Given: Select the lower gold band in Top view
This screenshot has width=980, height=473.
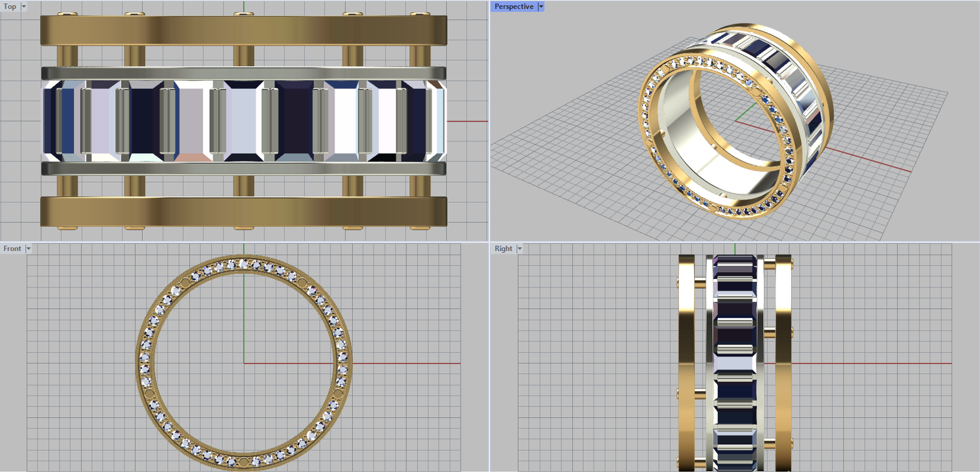Looking at the screenshot, I should tap(243, 211).
